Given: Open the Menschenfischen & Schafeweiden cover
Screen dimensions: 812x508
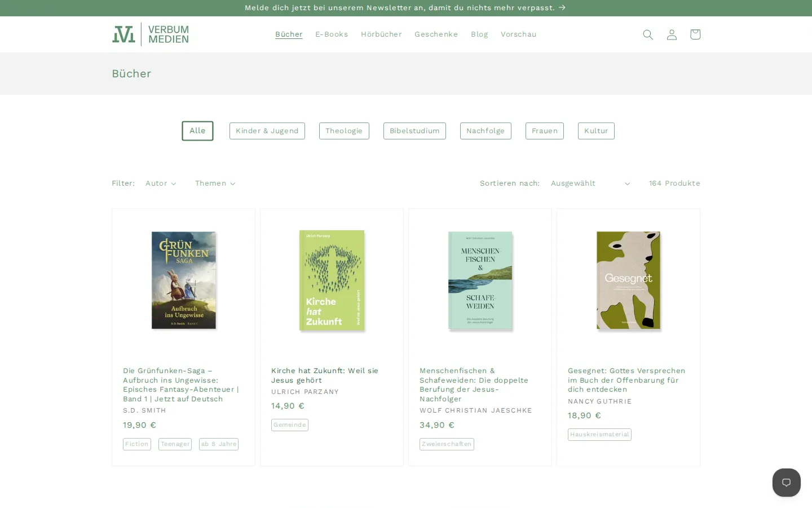Looking at the screenshot, I should click(x=480, y=280).
